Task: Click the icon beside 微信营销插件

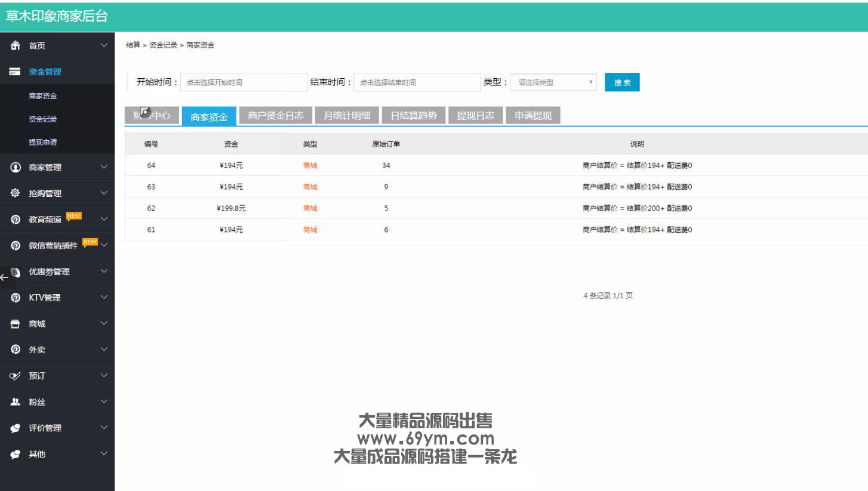Action: (16, 245)
